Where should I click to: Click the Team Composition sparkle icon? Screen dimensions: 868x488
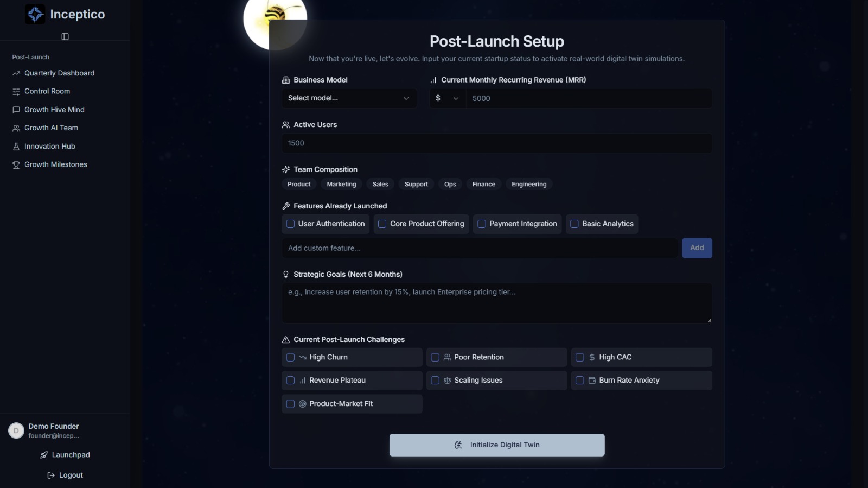point(286,169)
